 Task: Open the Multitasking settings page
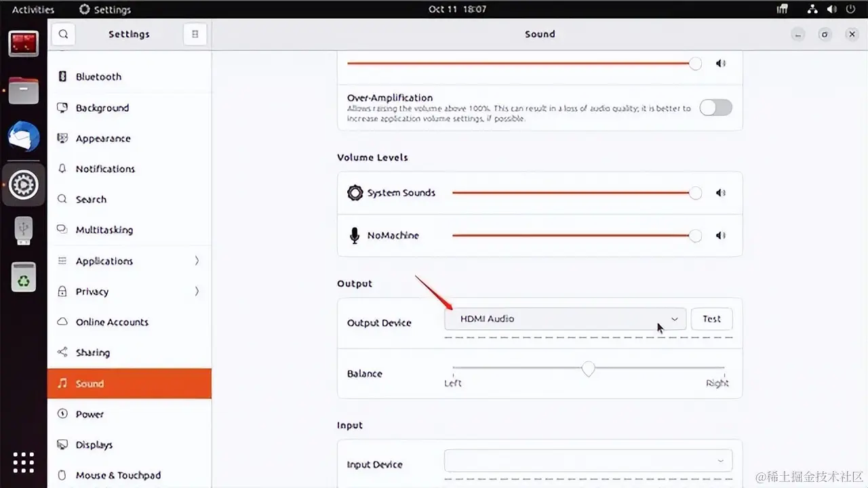130,230
